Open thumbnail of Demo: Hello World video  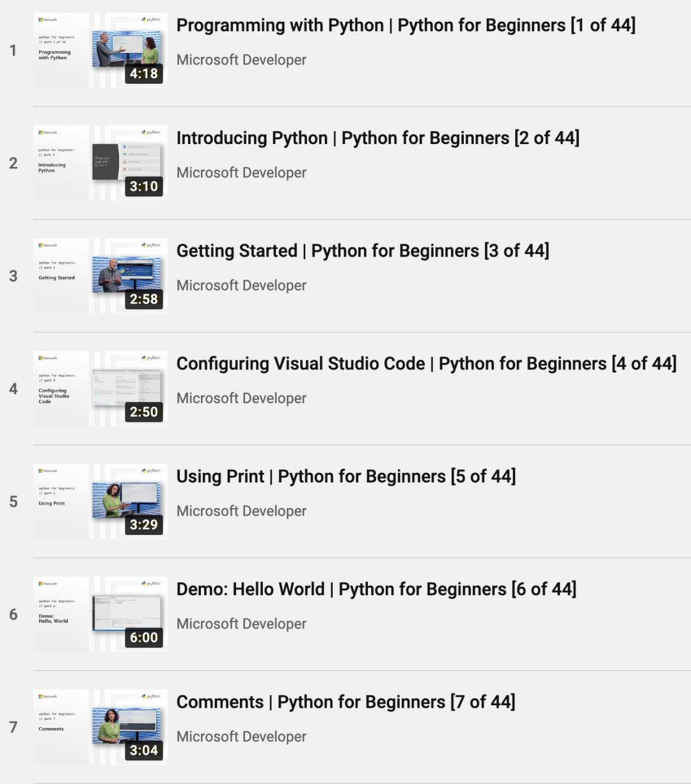[100, 614]
